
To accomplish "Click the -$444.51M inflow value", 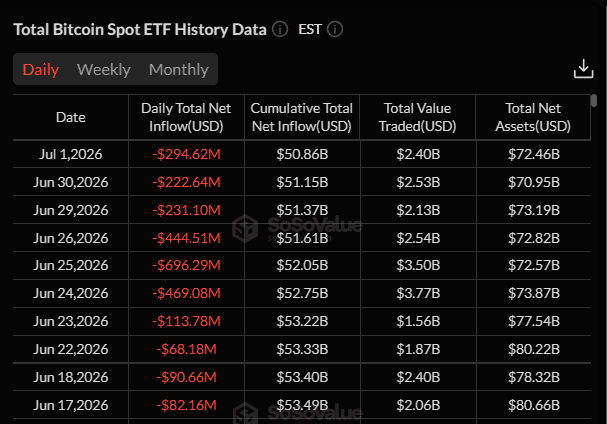I will tap(186, 238).
